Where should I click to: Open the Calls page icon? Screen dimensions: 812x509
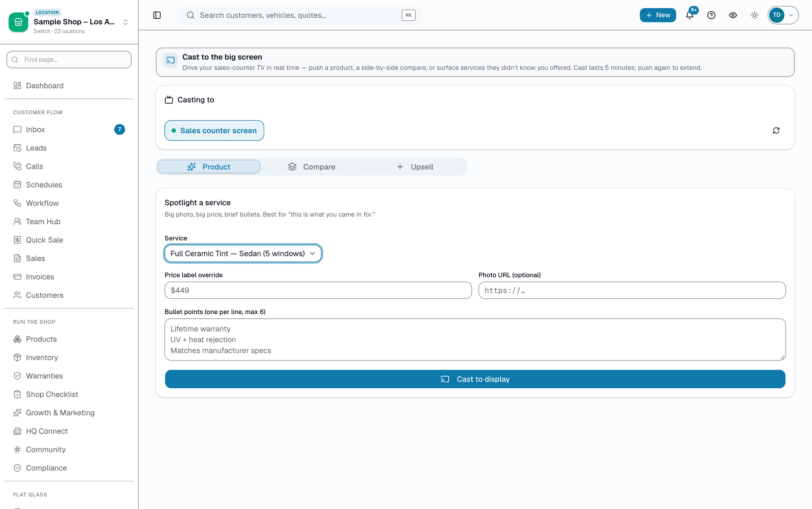17,167
